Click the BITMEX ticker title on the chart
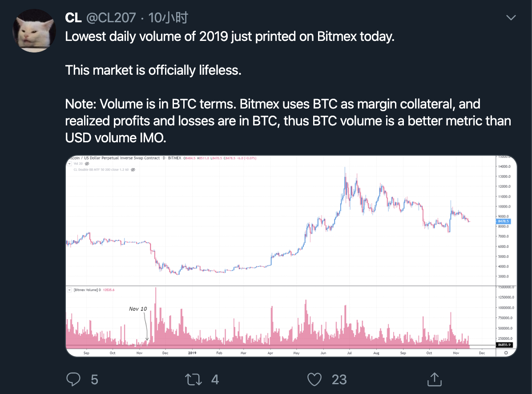Image resolution: width=532 pixels, height=394 pixels. tap(174, 158)
